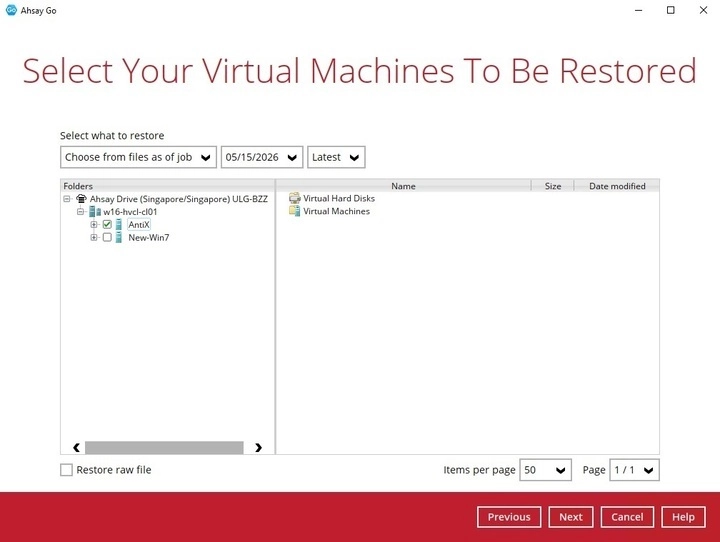Select the New-Win7 tree item label
The image size is (720, 542).
coord(149,237)
